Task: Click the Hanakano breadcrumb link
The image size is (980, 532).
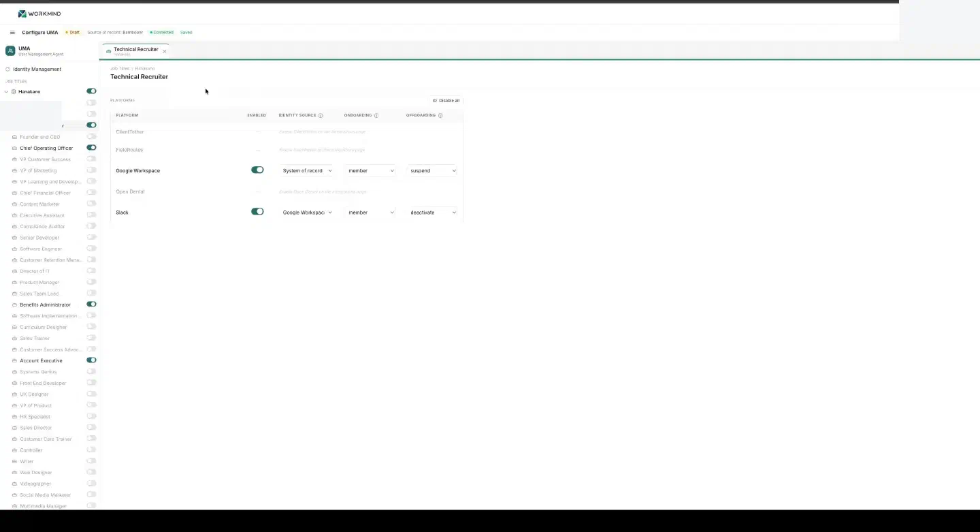Action: pos(145,69)
